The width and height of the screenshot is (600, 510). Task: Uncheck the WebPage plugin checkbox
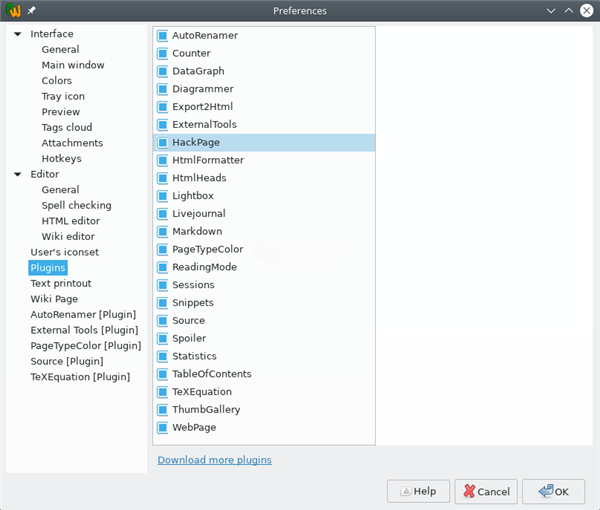pos(163,428)
